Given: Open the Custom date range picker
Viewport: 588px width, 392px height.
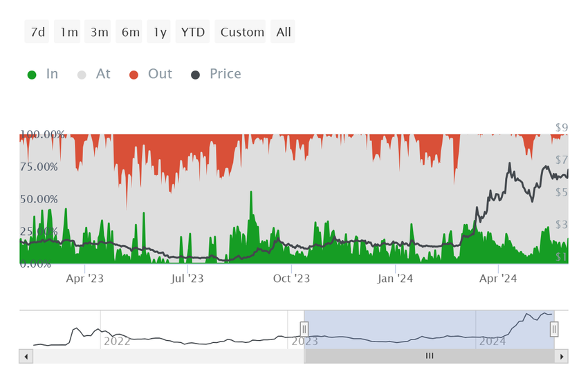Looking at the screenshot, I should click(240, 32).
